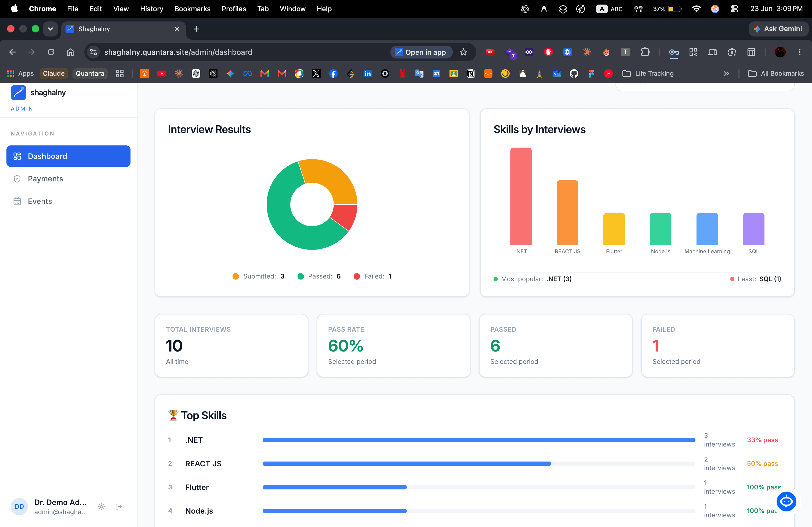
Task: Open a new tab with plus button
Action: click(x=197, y=29)
